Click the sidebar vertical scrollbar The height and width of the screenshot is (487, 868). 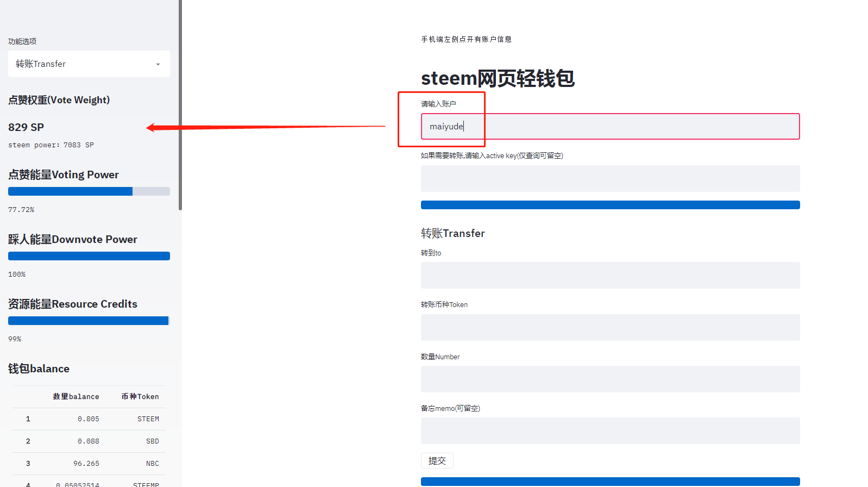pos(180,105)
